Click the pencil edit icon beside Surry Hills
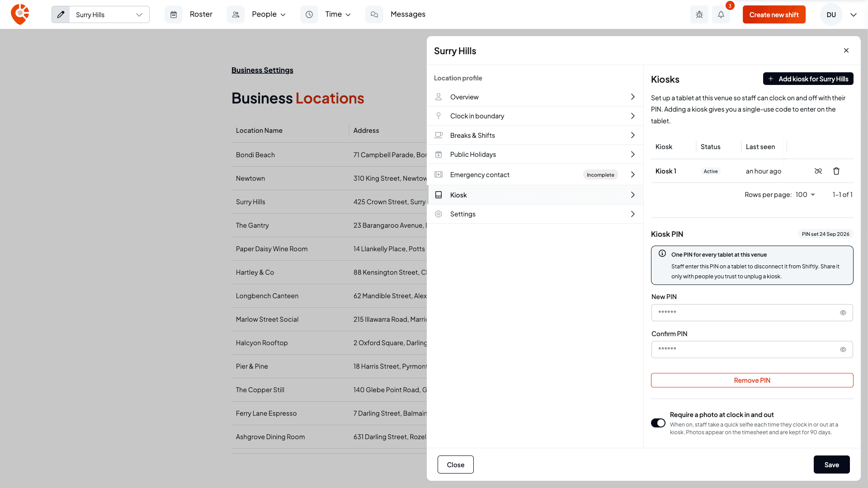Screen dimensions: 868x488 [61, 14]
